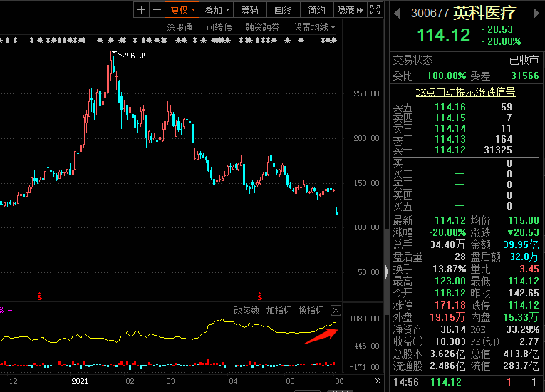Click the minus zoom-out chart button
The image size is (545, 392).
coord(156,10)
